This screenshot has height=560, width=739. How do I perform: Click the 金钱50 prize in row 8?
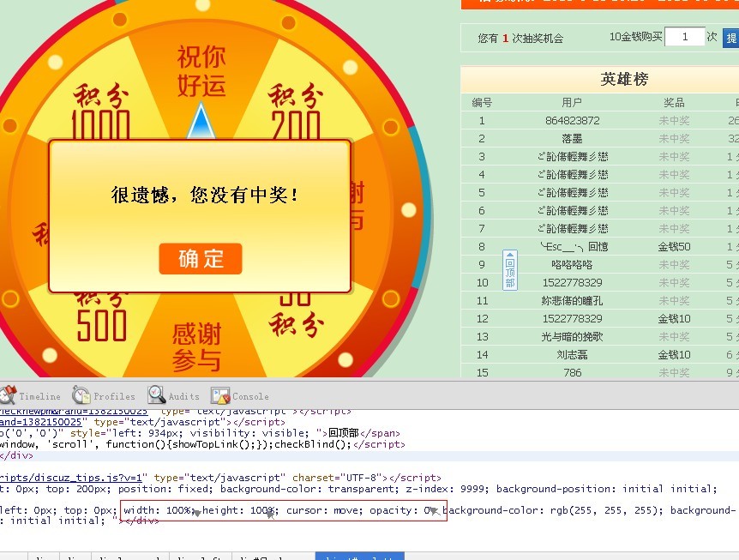674,246
